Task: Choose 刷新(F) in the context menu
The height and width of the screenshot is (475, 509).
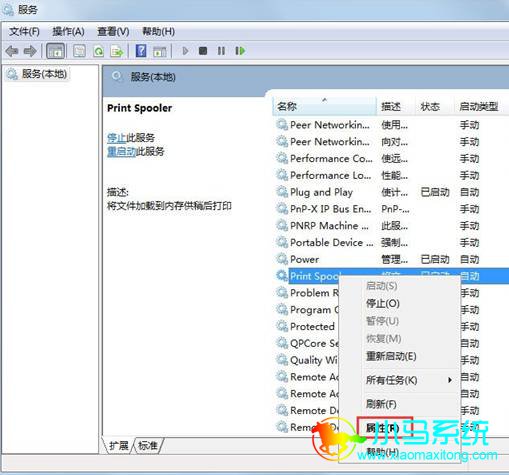Action: (381, 404)
